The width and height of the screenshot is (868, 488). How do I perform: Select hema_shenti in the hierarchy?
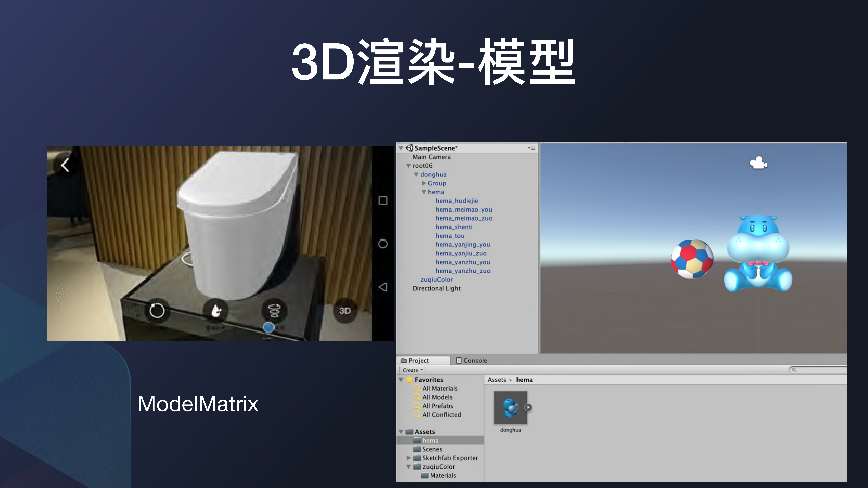[454, 227]
